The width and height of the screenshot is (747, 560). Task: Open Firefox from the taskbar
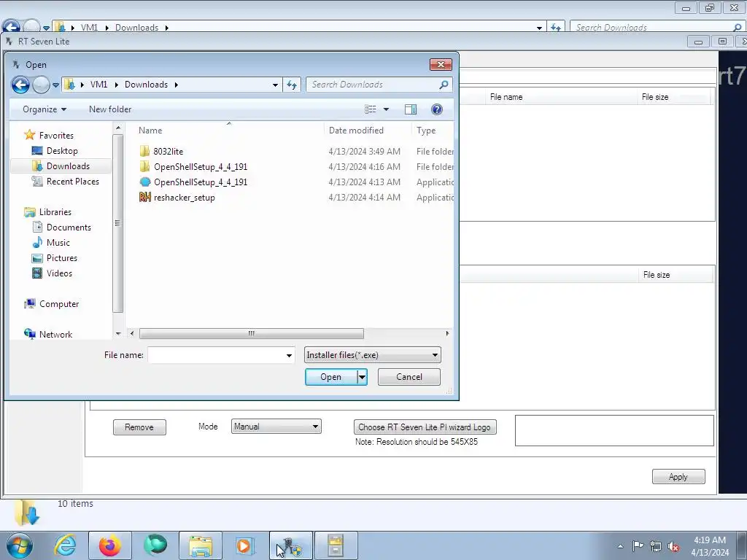click(110, 545)
